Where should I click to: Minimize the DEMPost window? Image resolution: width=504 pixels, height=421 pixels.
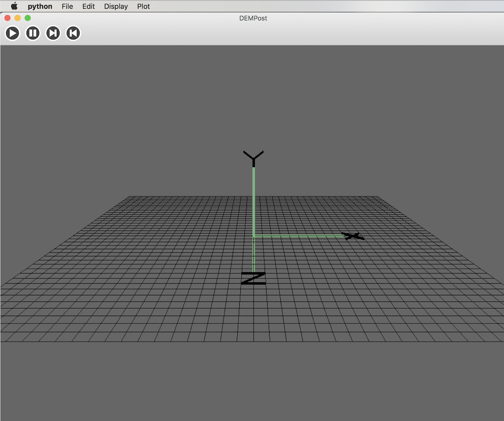coord(17,18)
